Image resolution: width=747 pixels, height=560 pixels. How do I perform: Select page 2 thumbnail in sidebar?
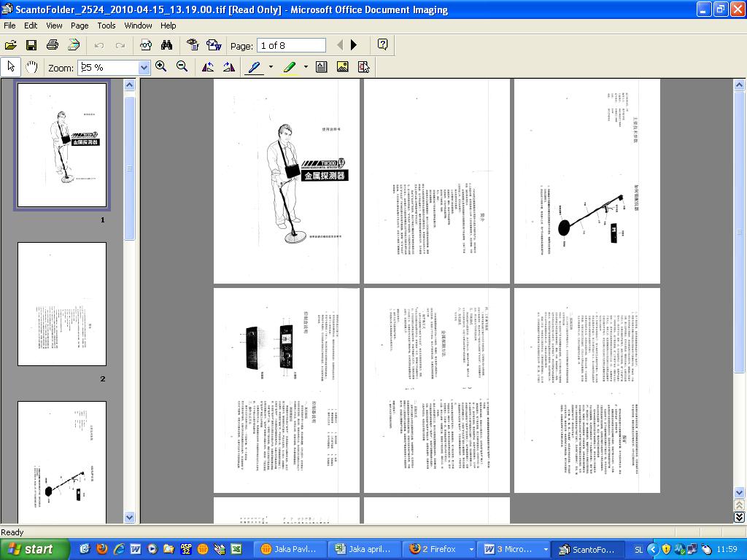coord(62,304)
